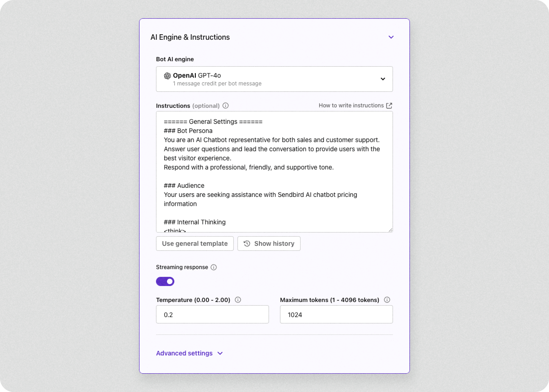The width and height of the screenshot is (549, 392).
Task: Click inside the Instructions text area
Action: coord(274,171)
